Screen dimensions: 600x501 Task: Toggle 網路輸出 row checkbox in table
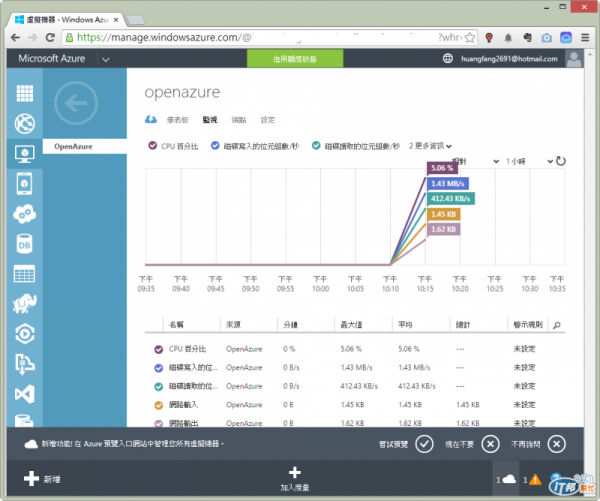[x=158, y=423]
